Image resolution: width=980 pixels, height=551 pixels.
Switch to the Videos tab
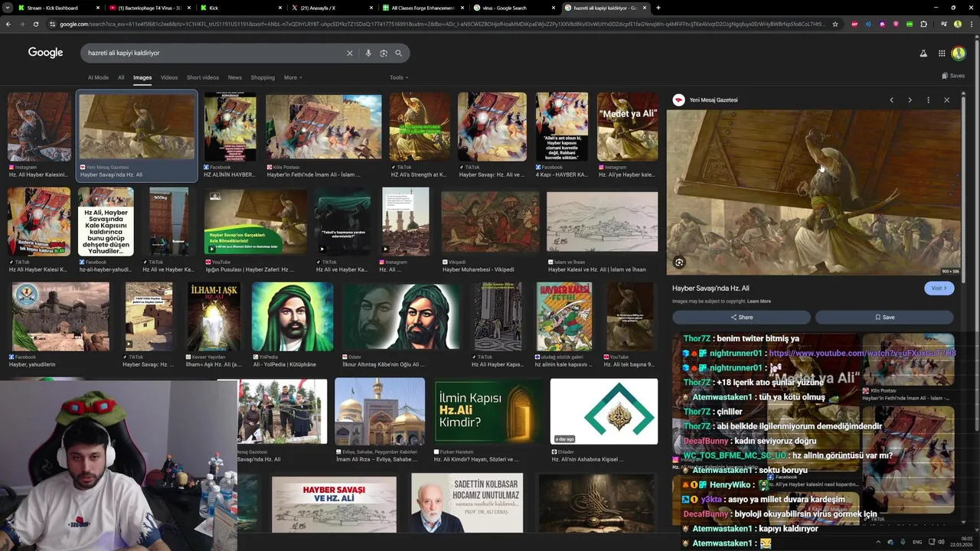pyautogui.click(x=169, y=77)
